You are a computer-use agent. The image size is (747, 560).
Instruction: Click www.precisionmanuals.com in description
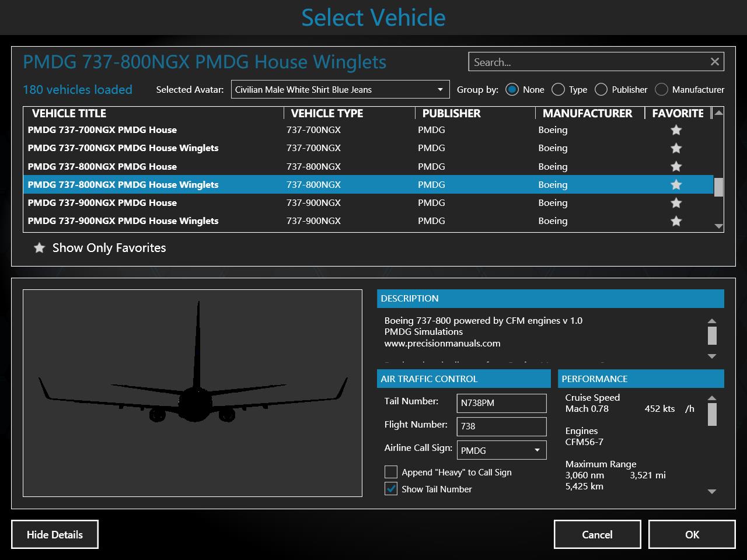click(442, 344)
